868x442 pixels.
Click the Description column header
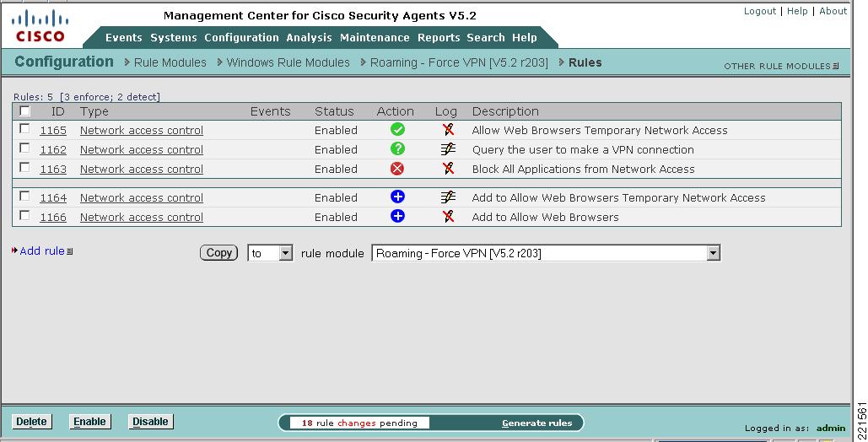(505, 111)
